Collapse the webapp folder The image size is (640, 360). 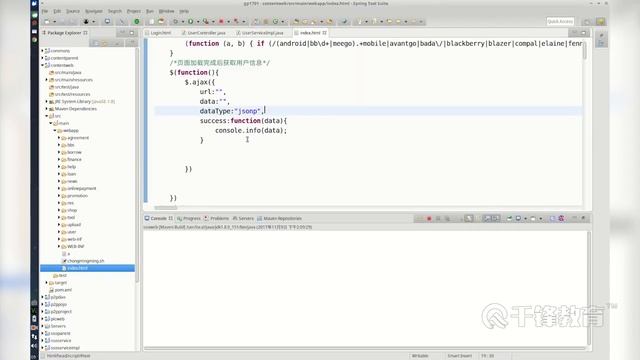coord(55,130)
